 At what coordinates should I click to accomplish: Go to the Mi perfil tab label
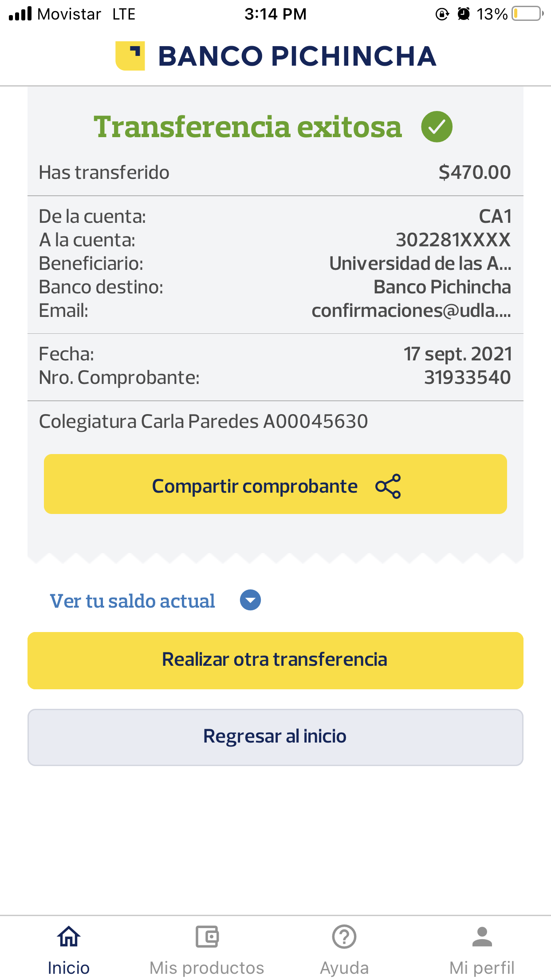[482, 968]
